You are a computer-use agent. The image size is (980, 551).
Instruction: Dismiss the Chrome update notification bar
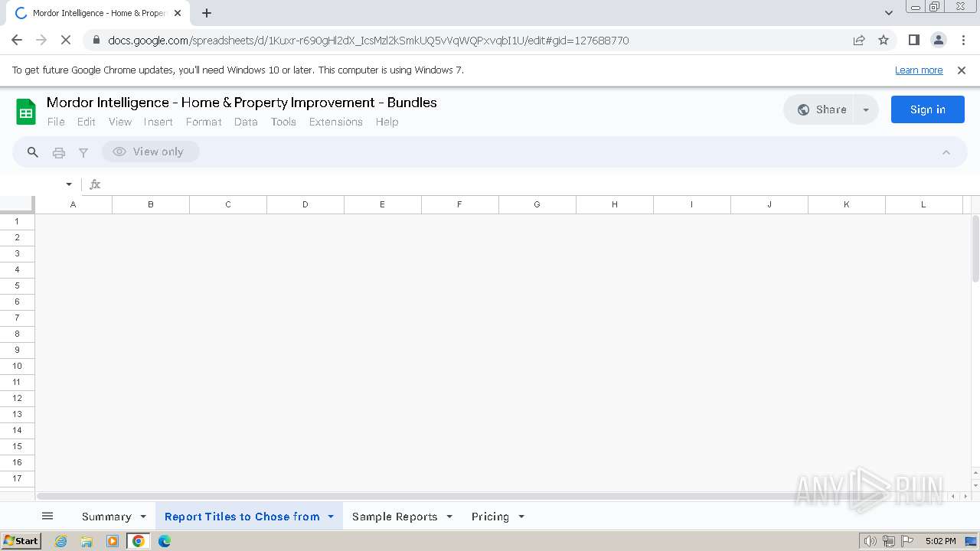pyautogui.click(x=962, y=70)
